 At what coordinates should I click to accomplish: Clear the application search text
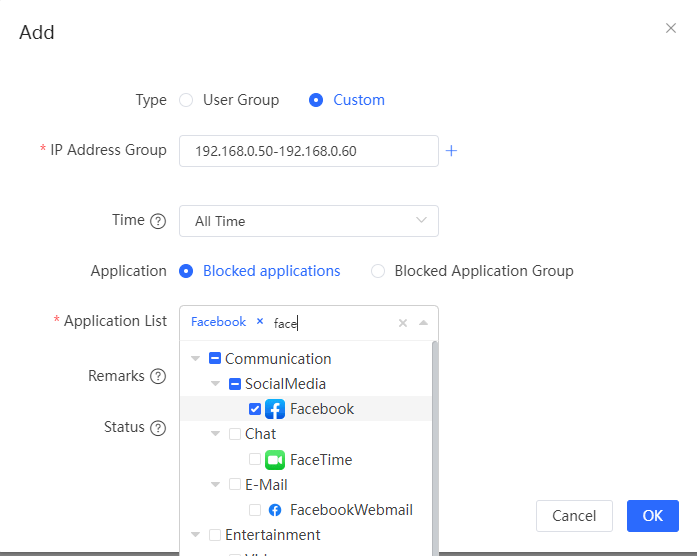tap(403, 323)
